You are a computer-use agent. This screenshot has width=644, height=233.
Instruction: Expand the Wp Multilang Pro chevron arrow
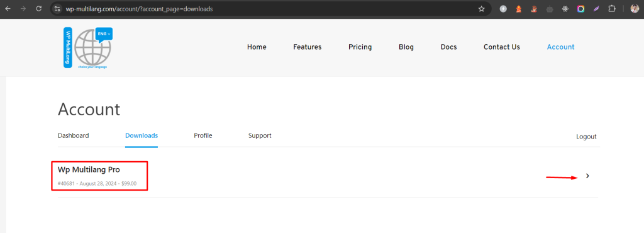tap(587, 176)
